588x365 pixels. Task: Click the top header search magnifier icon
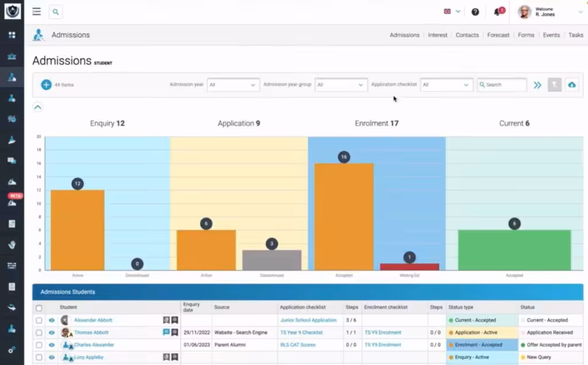tap(56, 11)
